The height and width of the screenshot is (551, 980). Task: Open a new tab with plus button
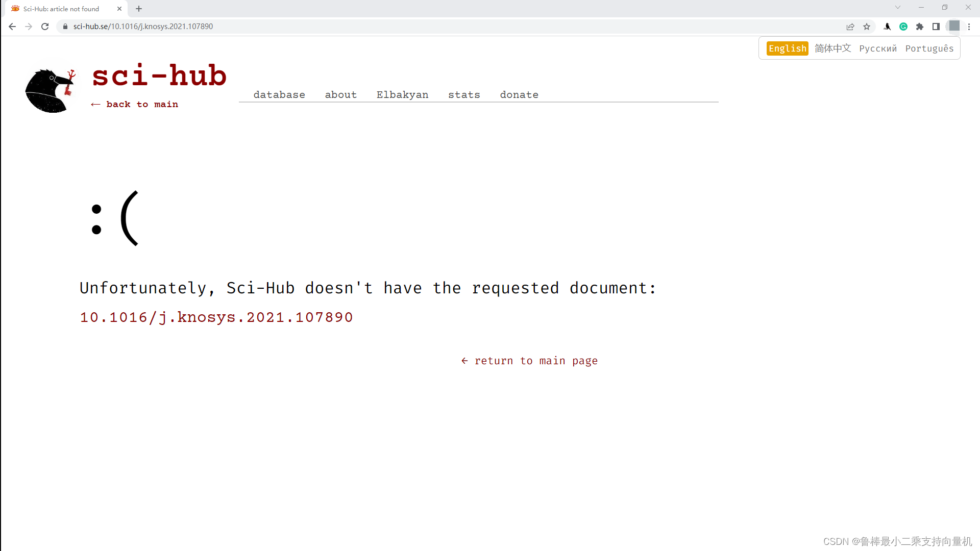click(x=139, y=9)
